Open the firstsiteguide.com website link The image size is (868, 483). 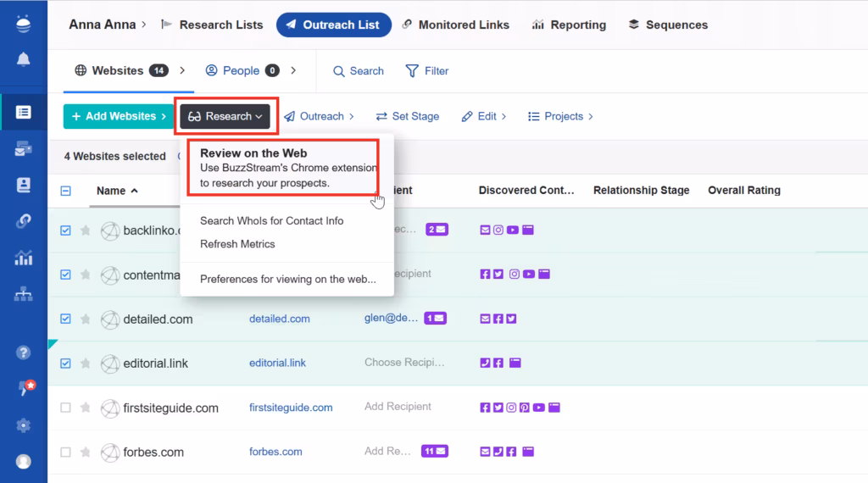291,408
